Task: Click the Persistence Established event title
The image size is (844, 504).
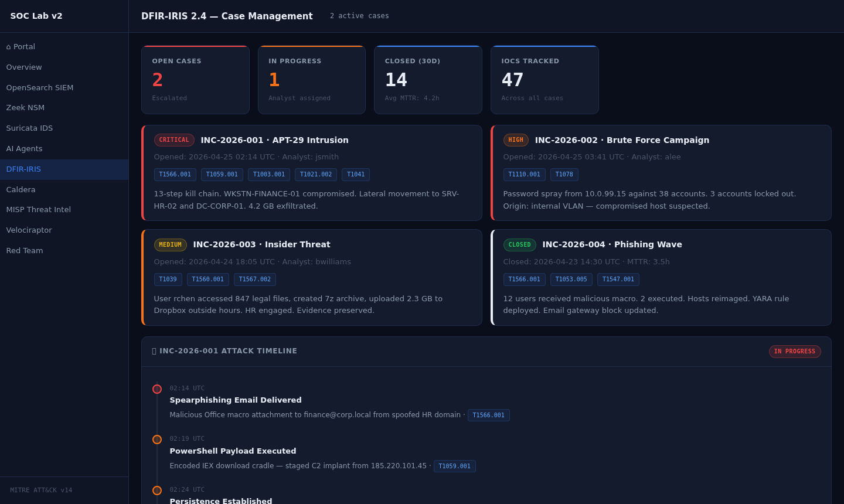Action: 221,501
